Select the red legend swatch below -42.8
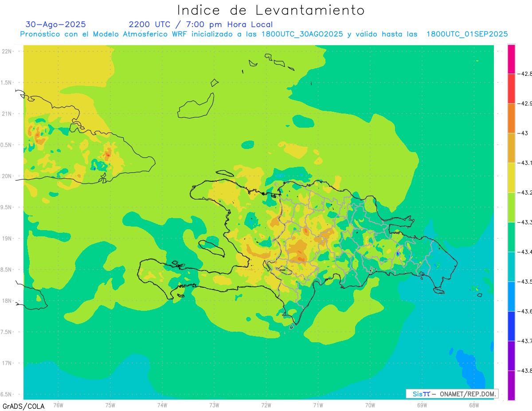 click(511, 89)
